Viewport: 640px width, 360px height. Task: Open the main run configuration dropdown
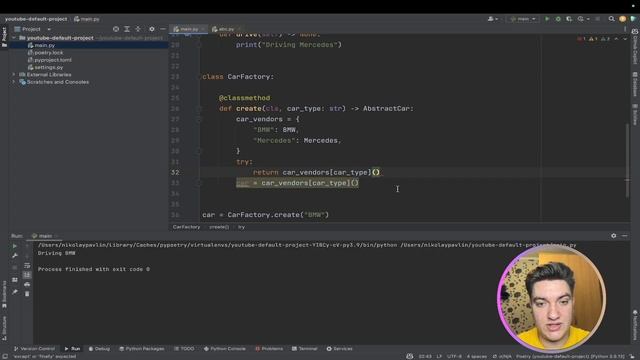(523, 19)
